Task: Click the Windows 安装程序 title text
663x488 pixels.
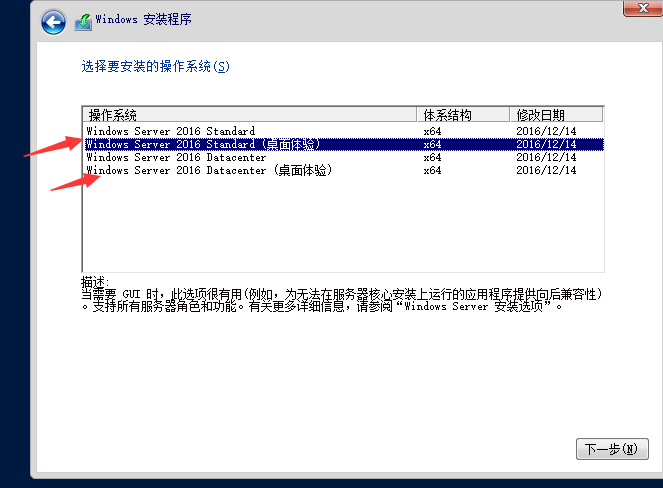Action: click(143, 19)
